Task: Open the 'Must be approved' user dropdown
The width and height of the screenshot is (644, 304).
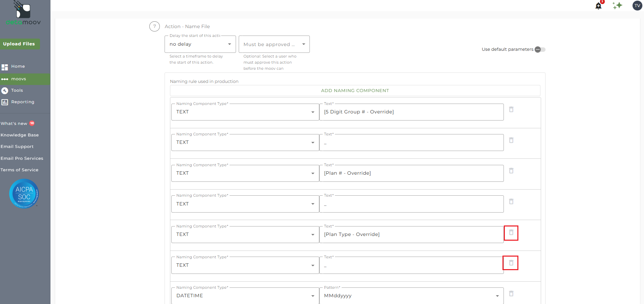Action: click(274, 44)
